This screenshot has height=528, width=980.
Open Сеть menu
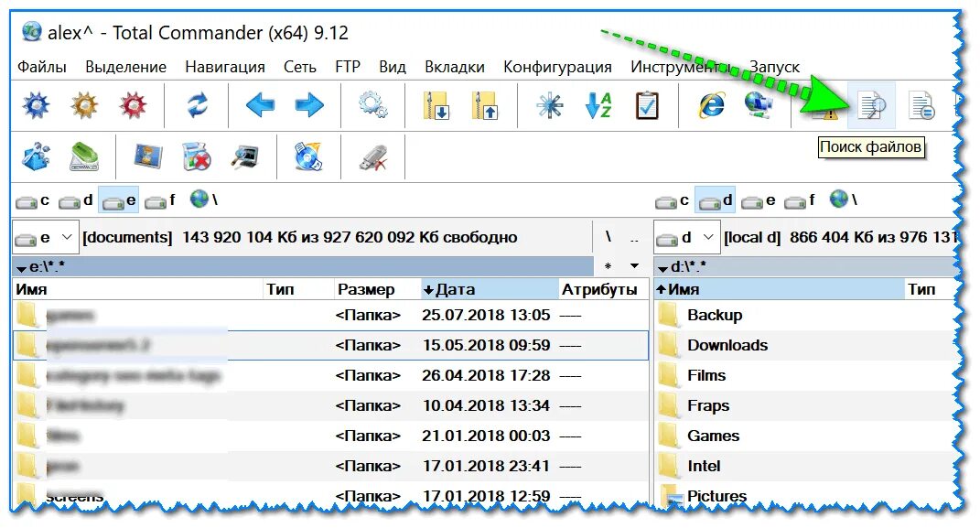click(x=300, y=67)
